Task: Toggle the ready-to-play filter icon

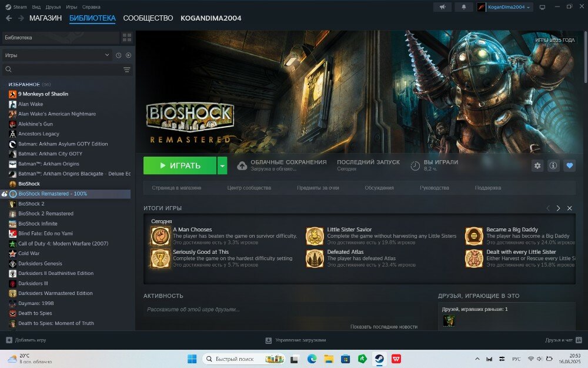Action: [x=128, y=55]
